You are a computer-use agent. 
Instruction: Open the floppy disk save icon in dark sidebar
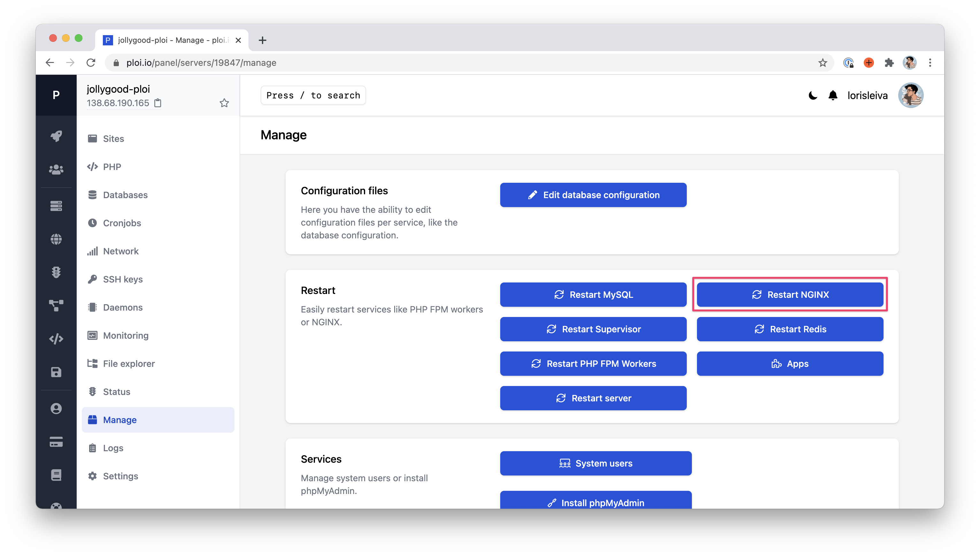pos(56,372)
